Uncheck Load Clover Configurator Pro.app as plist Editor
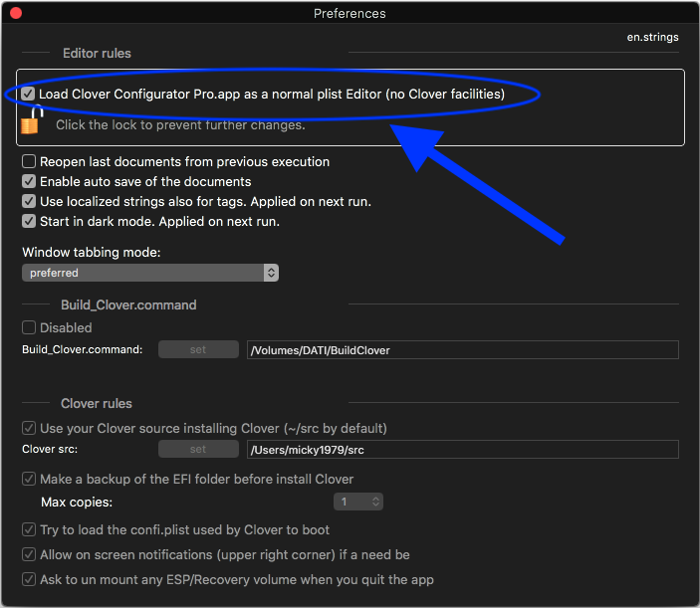 [28, 95]
